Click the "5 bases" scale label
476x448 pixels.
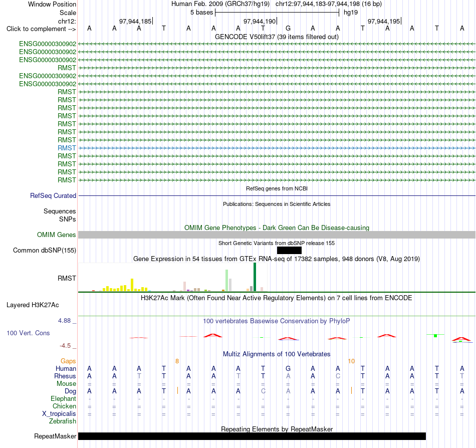(x=201, y=13)
